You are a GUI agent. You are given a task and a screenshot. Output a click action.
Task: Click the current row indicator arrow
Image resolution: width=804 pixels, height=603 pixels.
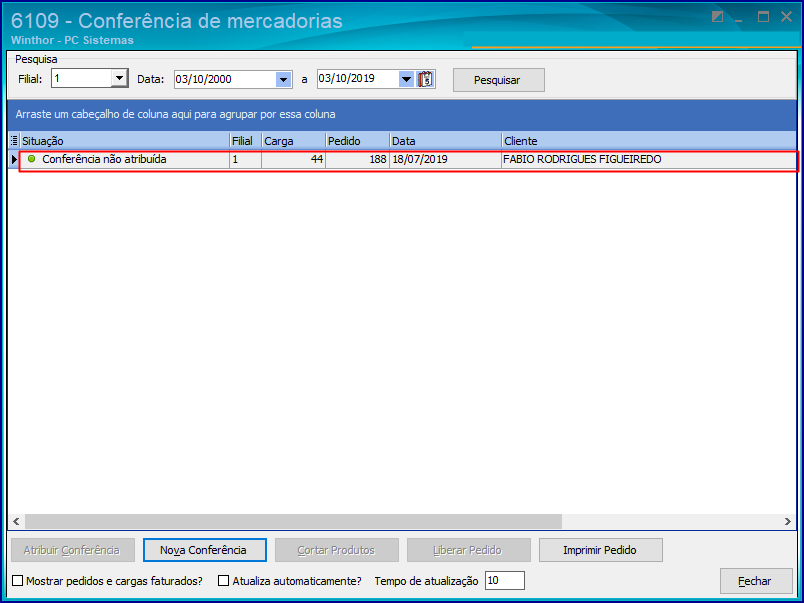[14, 159]
